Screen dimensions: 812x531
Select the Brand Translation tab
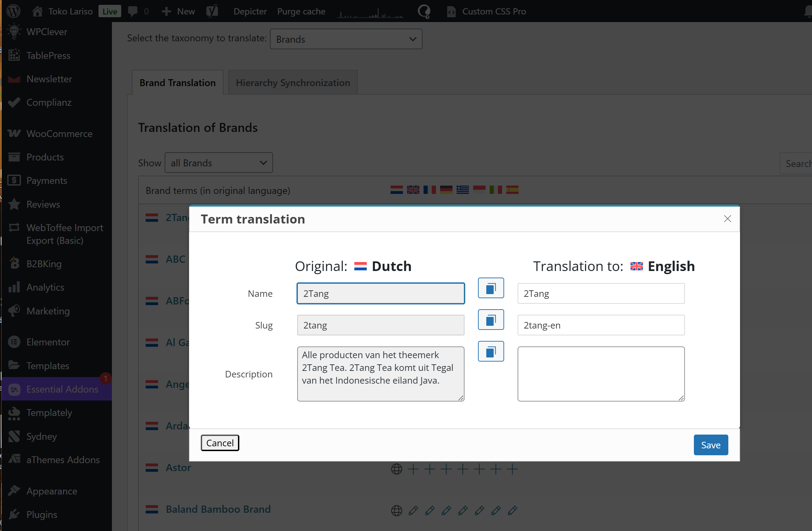click(177, 83)
